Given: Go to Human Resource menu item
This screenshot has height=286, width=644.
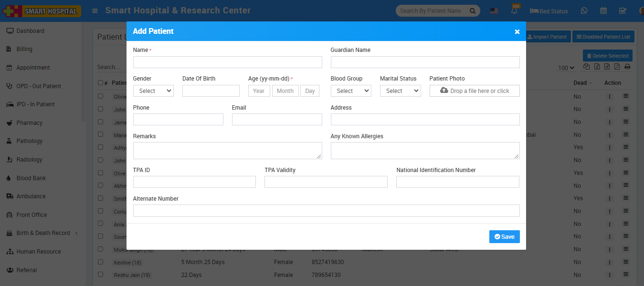Looking at the screenshot, I should (38, 252).
